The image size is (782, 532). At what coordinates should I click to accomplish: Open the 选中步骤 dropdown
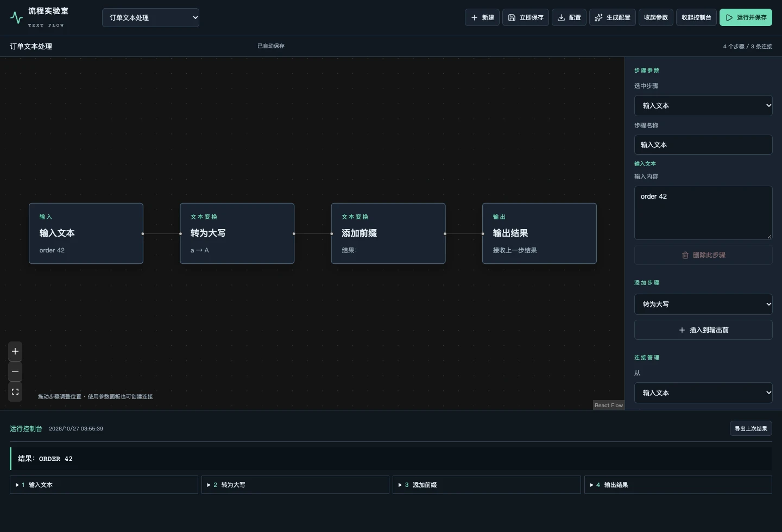pyautogui.click(x=703, y=105)
